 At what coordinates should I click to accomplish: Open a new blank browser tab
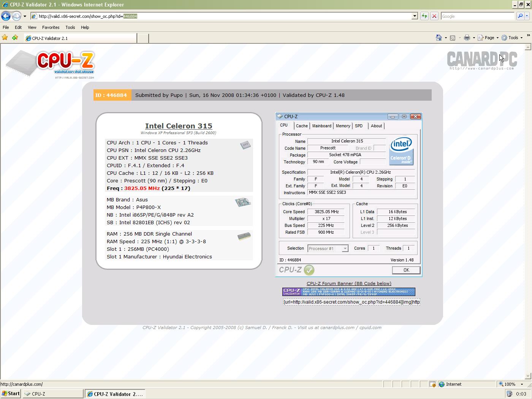coord(142,38)
